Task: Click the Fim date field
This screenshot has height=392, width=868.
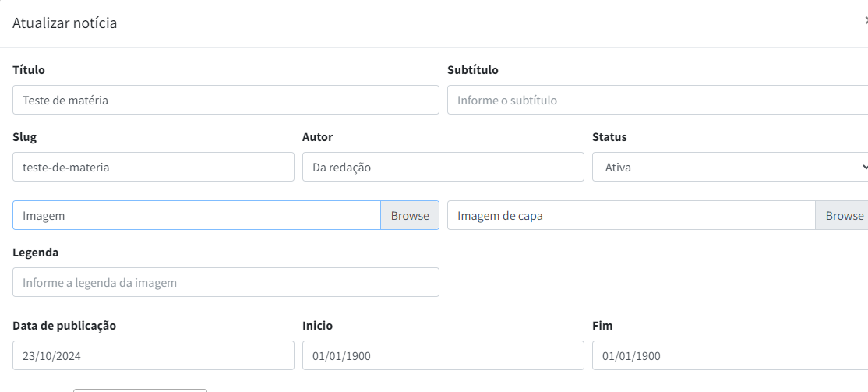Action: (729, 355)
